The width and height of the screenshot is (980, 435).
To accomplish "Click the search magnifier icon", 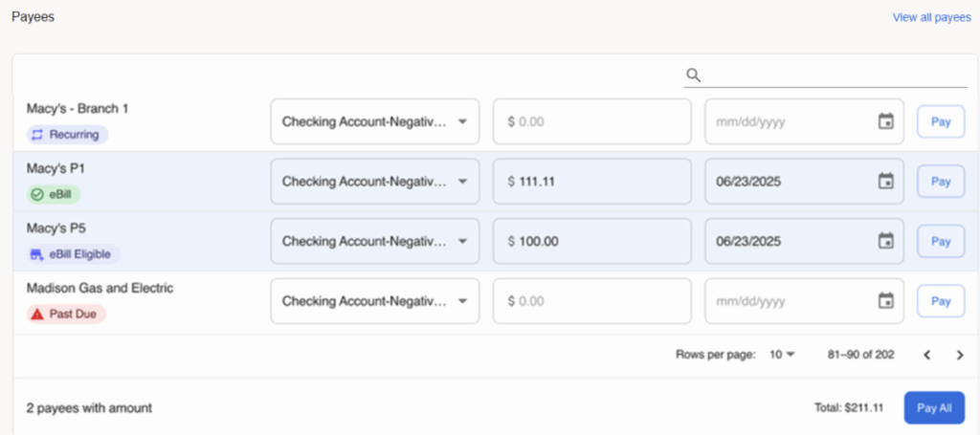I will pos(693,76).
